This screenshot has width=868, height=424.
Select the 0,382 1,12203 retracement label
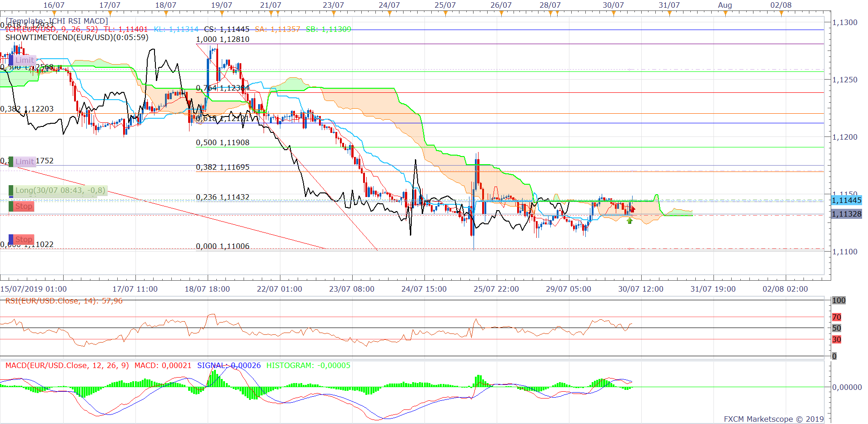point(27,109)
